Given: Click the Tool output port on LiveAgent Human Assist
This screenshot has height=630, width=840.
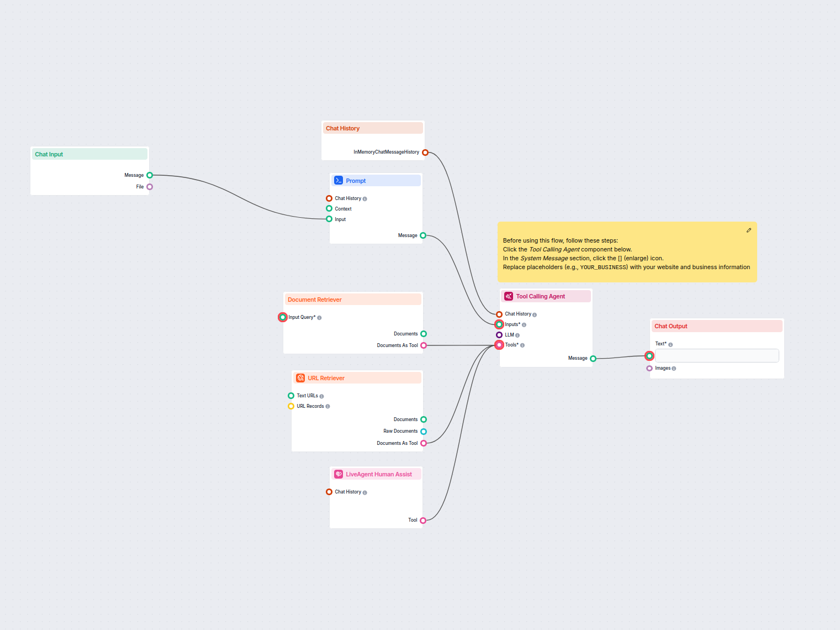Looking at the screenshot, I should 423,520.
